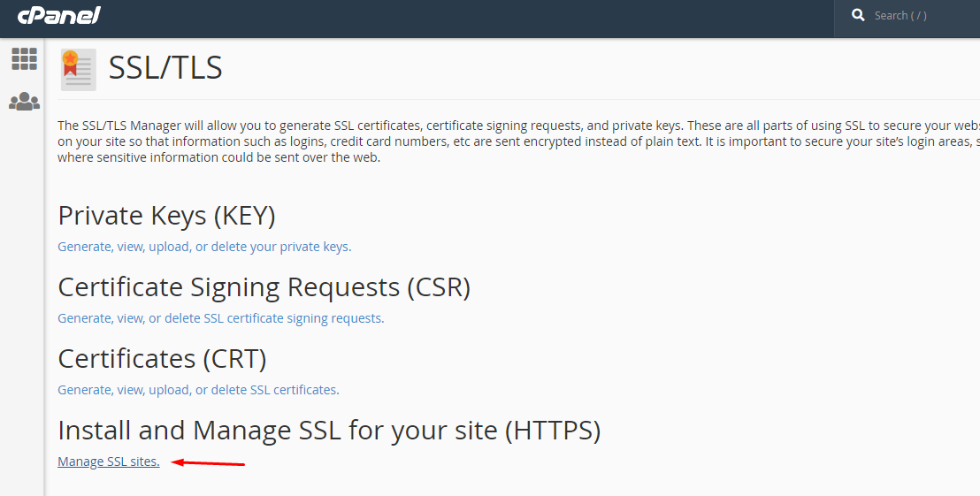
Task: Open the SSL certificates management link
Action: 198,390
